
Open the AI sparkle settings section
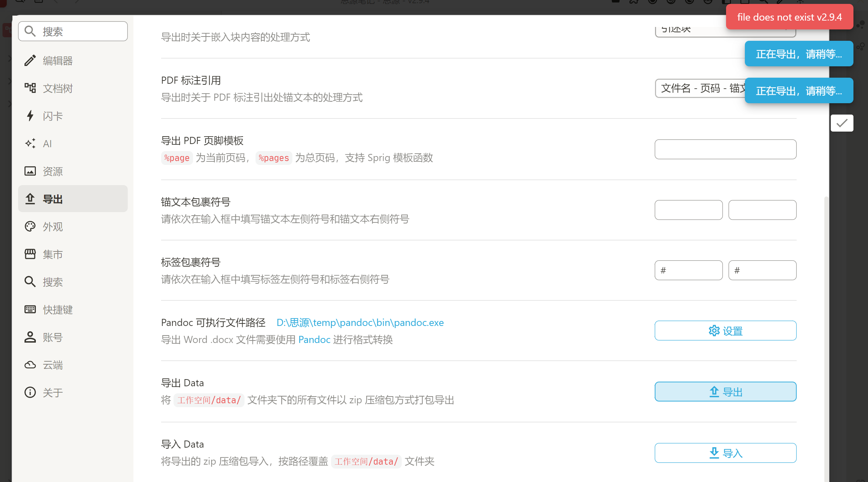coord(30,144)
